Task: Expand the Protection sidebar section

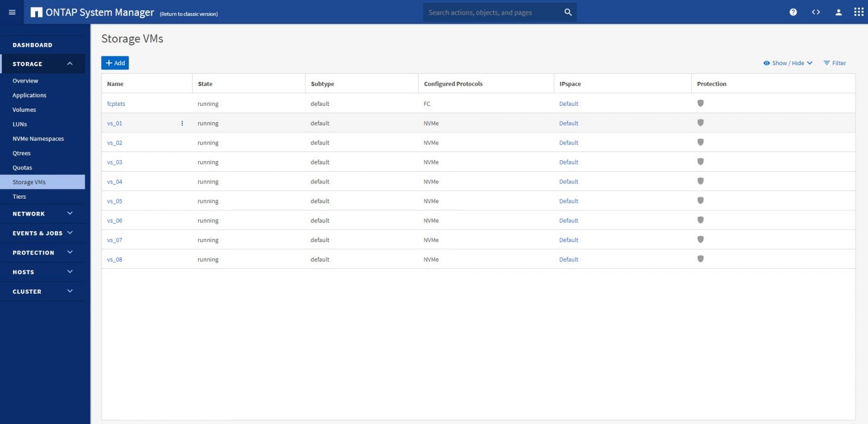Action: pyautogui.click(x=70, y=252)
